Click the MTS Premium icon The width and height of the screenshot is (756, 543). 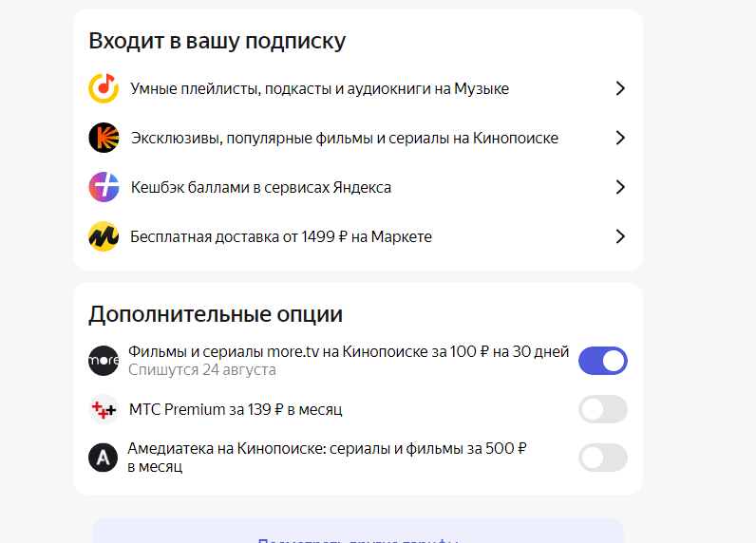coord(103,410)
